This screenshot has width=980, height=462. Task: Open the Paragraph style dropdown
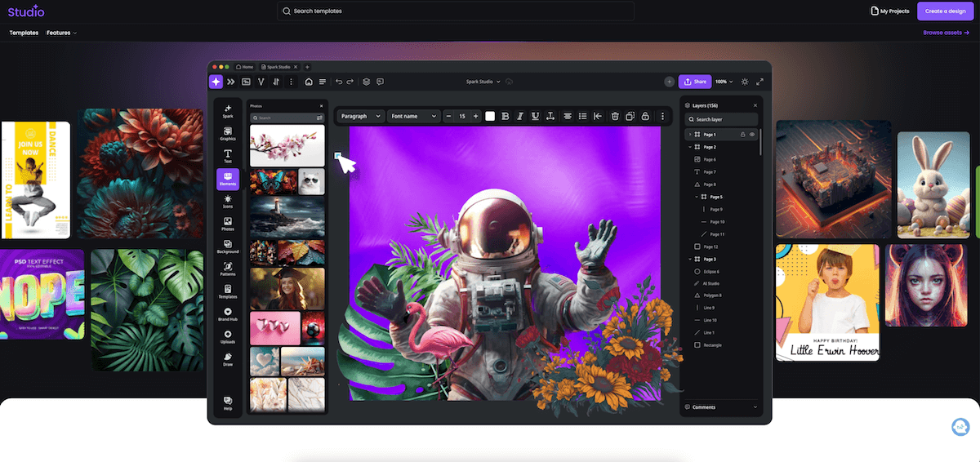coord(360,117)
